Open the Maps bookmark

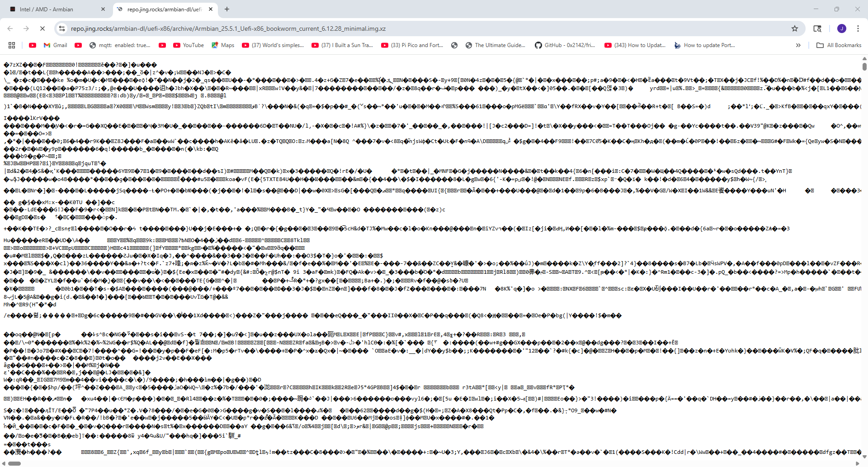pyautogui.click(x=223, y=45)
